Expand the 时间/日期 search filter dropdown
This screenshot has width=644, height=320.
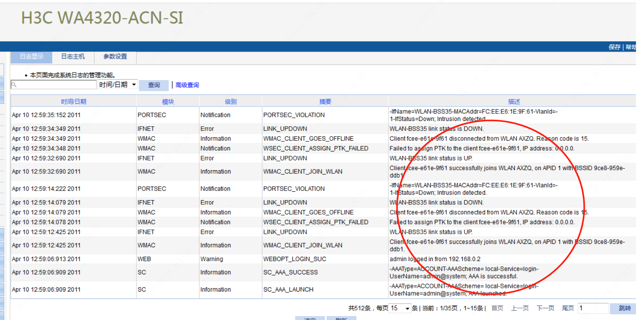118,85
